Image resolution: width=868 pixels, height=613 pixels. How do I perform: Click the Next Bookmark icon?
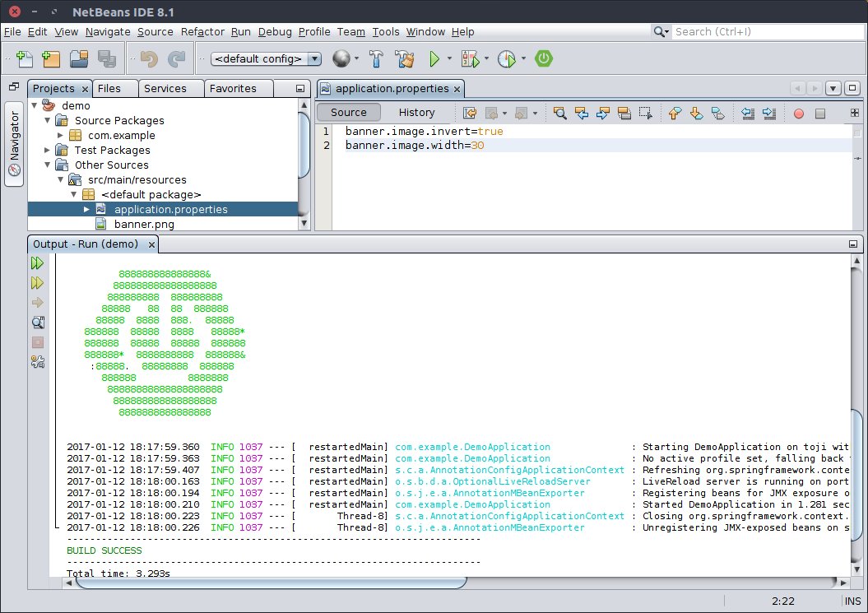696,113
